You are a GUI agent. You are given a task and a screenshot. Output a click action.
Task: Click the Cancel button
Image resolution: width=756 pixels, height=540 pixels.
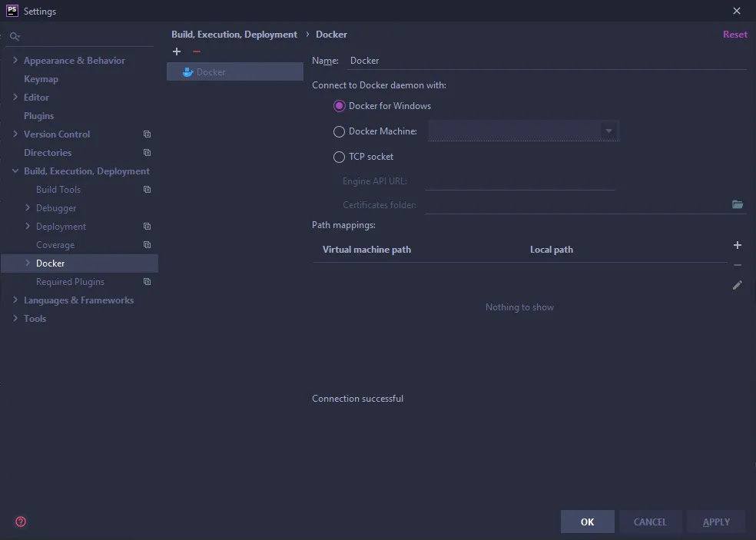tap(650, 522)
